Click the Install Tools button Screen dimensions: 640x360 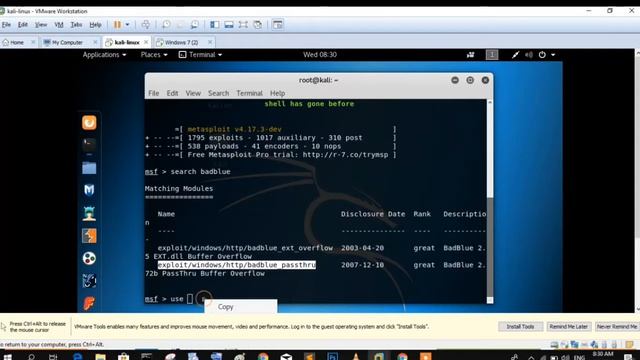click(520, 327)
